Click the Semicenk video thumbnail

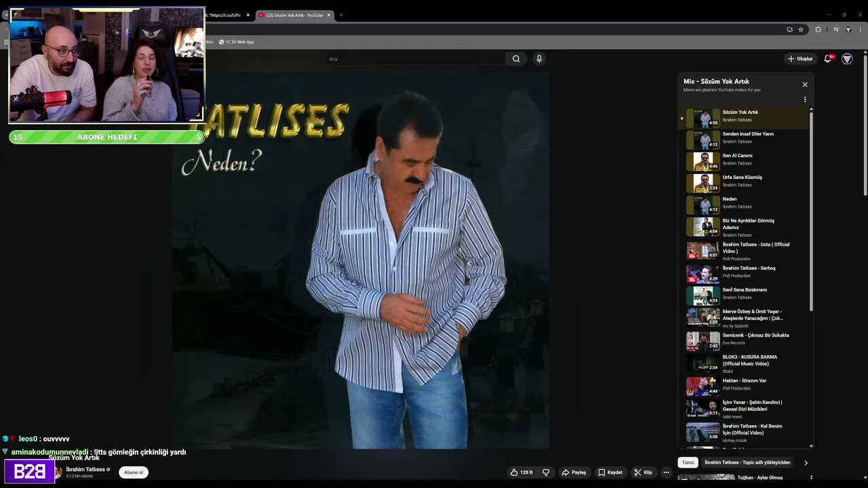(x=703, y=340)
